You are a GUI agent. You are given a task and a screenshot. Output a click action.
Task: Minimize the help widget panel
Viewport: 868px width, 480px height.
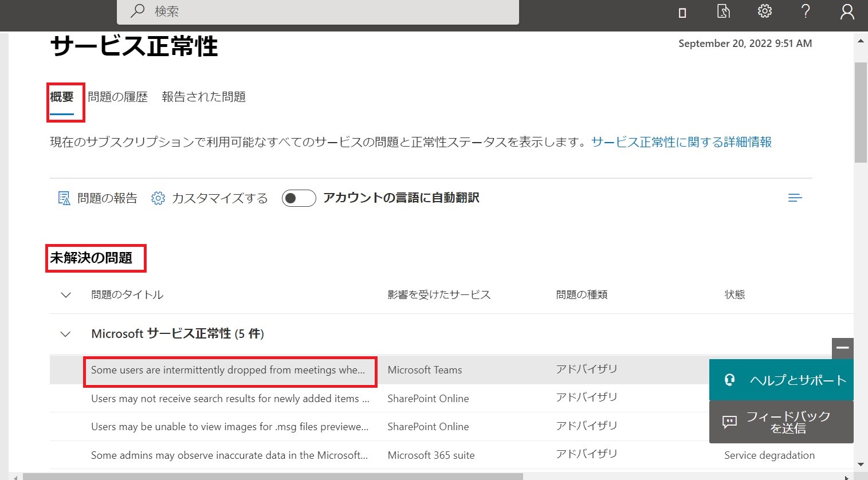click(x=842, y=348)
